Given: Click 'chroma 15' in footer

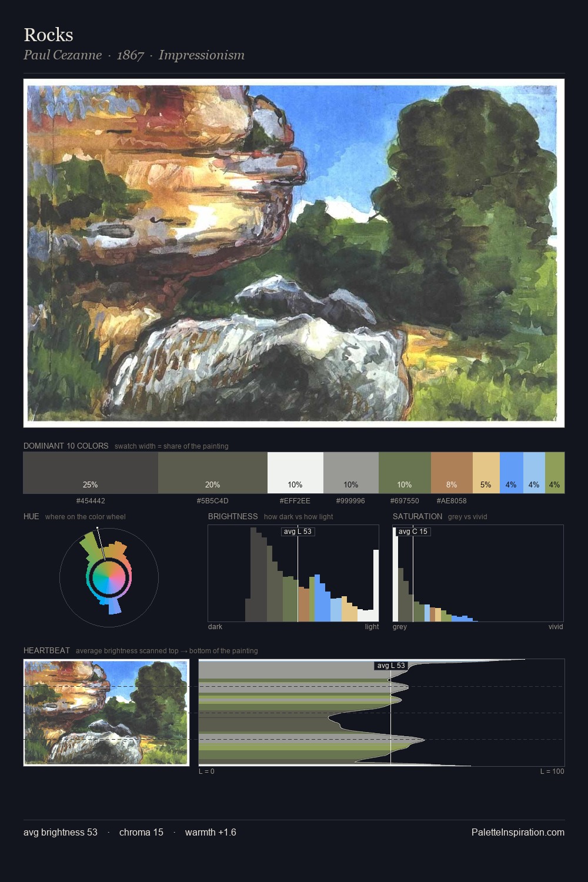Looking at the screenshot, I should pyautogui.click(x=141, y=833).
